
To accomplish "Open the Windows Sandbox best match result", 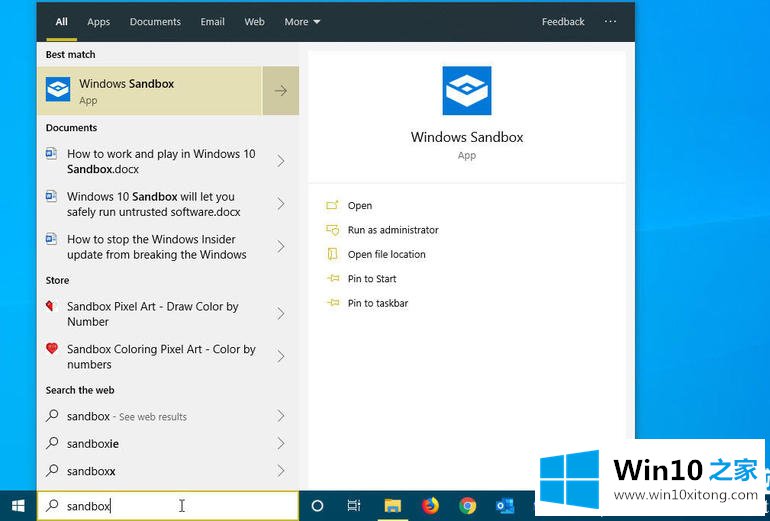I will 150,91.
